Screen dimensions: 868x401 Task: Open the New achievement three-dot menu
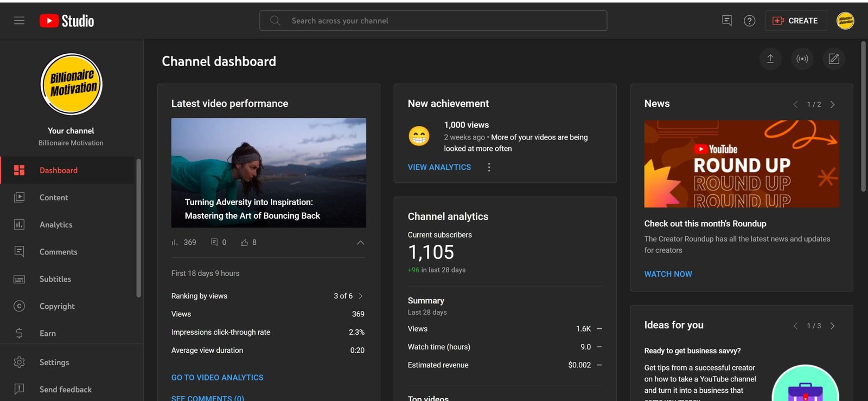(x=489, y=167)
